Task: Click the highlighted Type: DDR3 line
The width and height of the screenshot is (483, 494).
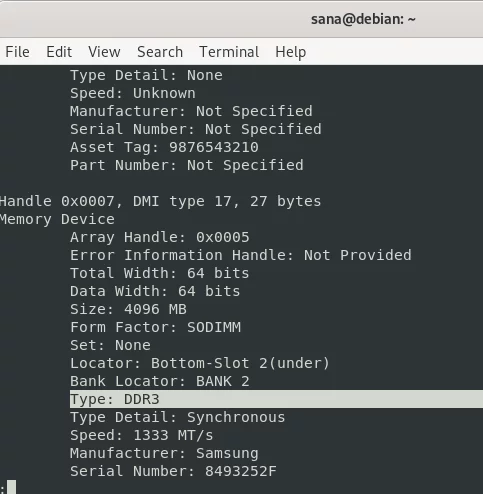Action: pos(276,399)
